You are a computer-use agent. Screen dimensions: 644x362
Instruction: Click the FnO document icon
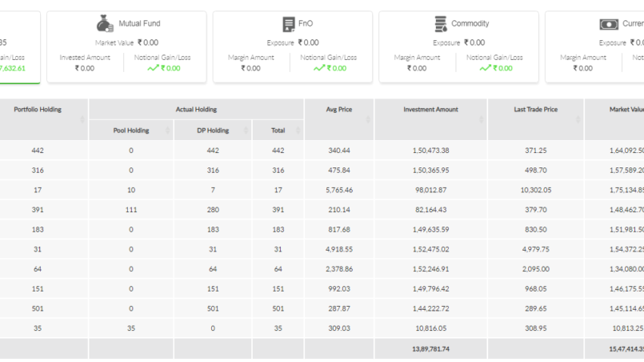point(289,24)
